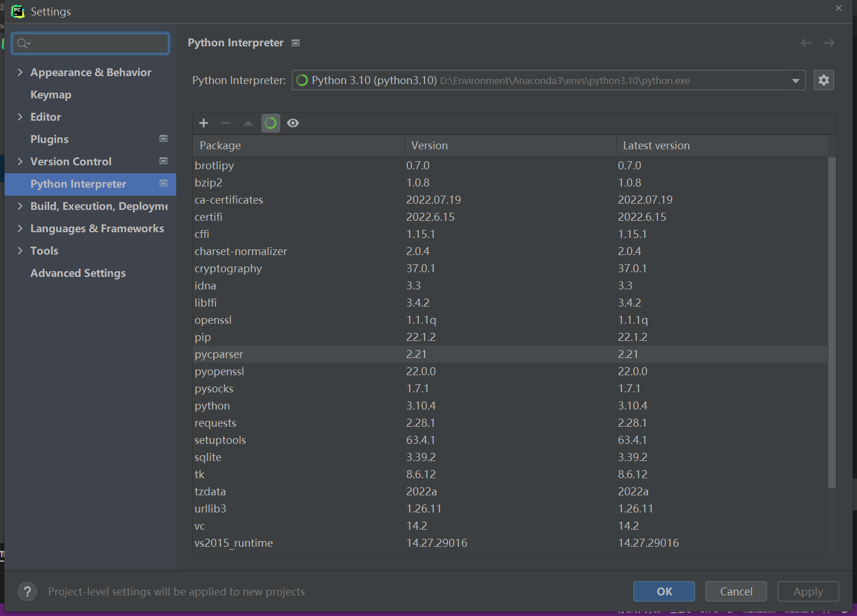Expand Appearance & Behavior section
This screenshot has width=857, height=616.
tap(20, 72)
